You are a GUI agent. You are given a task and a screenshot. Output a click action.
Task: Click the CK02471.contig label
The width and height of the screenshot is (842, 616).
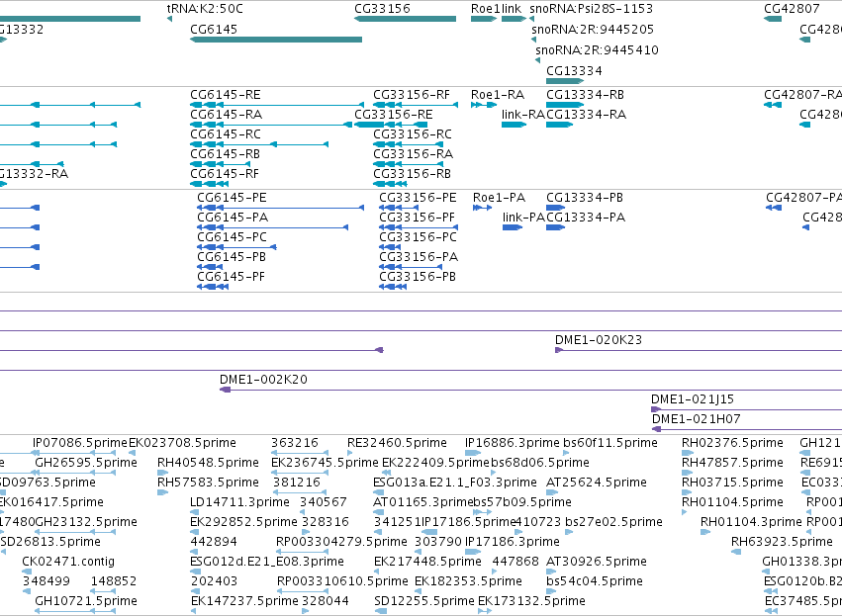(x=68, y=562)
